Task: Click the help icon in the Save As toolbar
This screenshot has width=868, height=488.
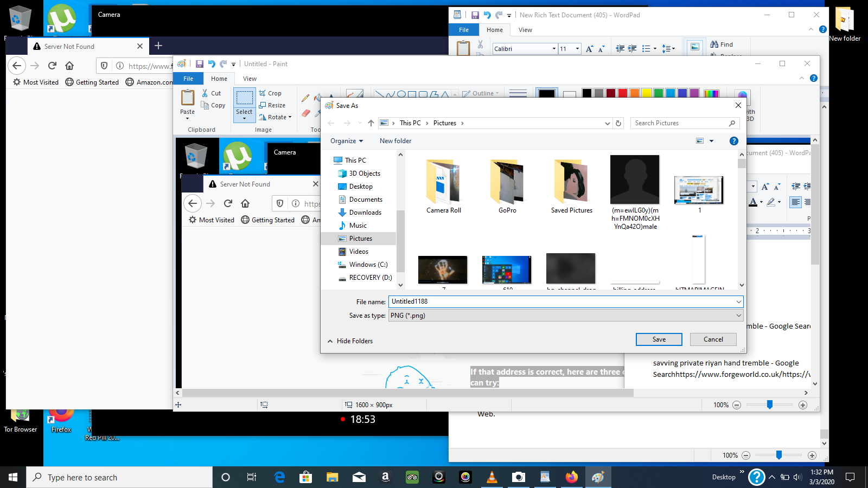Action: (x=734, y=141)
